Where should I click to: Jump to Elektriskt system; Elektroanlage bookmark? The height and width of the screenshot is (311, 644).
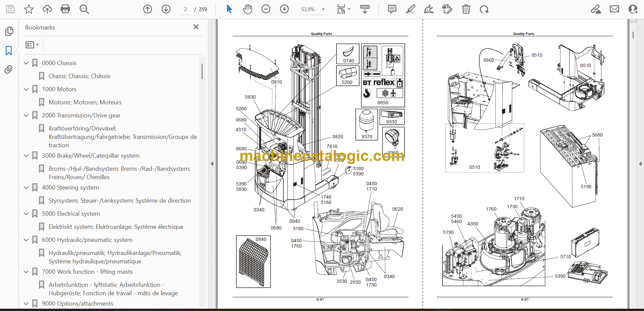[116, 227]
